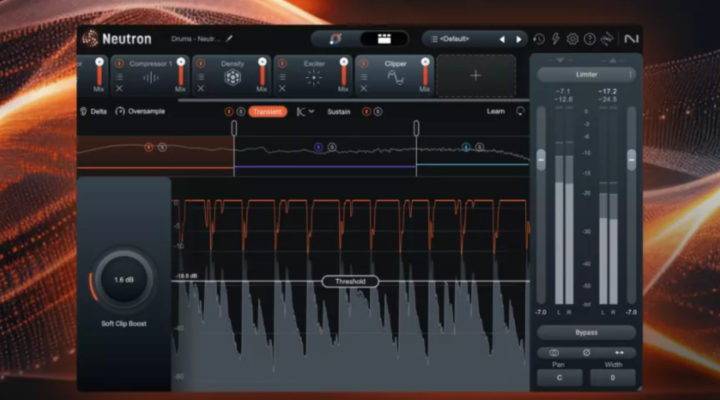Open the transient/sustain mode dropdown
This screenshot has width=720, height=400.
(305, 112)
